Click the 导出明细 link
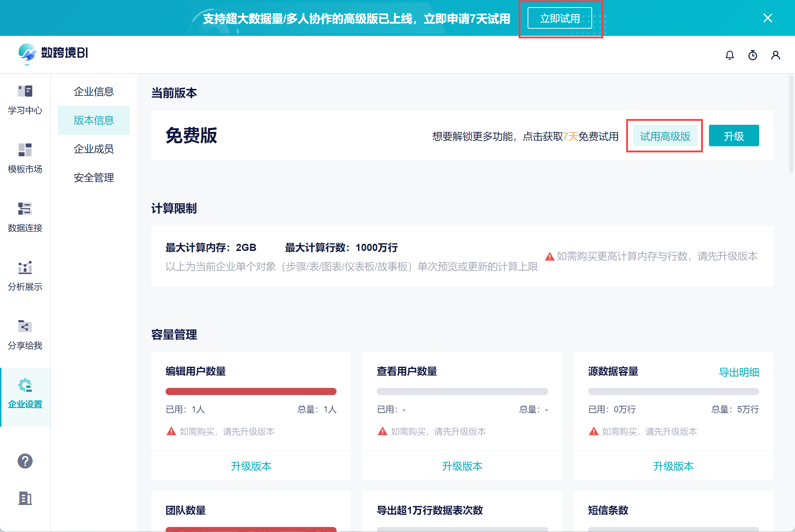This screenshot has height=532, width=795. point(739,372)
